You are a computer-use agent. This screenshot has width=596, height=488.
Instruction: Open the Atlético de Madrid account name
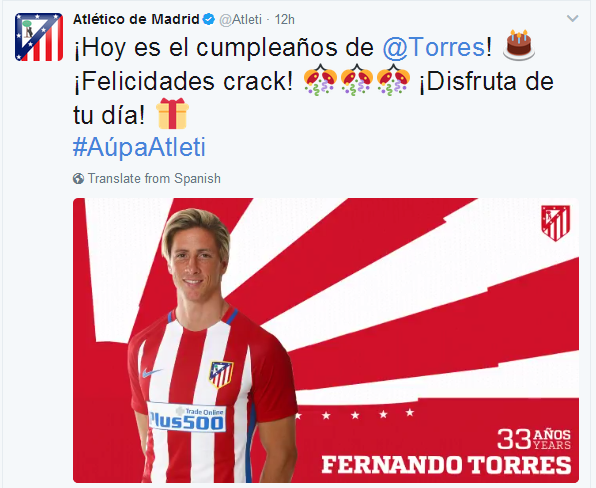click(136, 19)
